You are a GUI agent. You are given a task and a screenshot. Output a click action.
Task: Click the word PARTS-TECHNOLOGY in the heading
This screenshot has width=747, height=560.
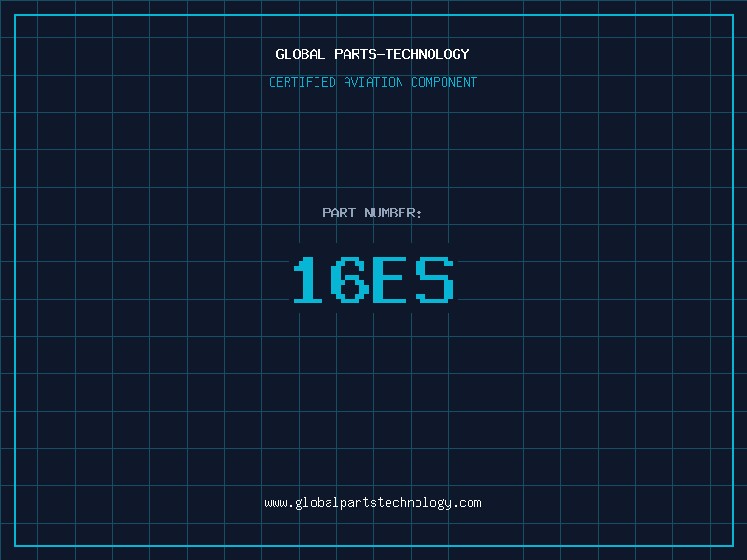402,54
